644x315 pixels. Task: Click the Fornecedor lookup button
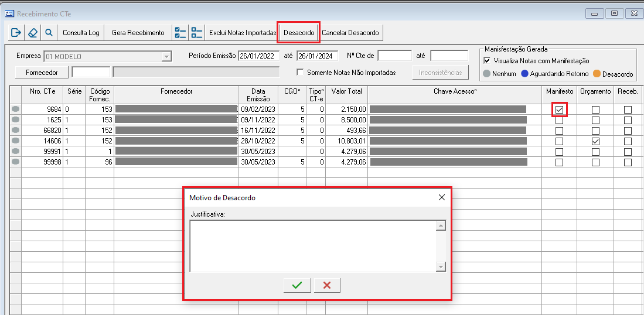pos(42,72)
